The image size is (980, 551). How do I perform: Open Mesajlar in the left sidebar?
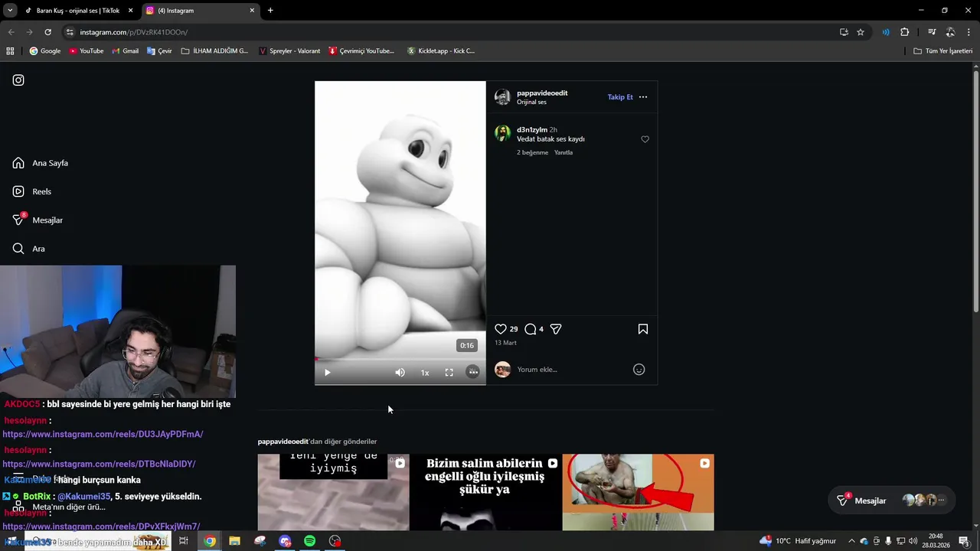click(x=38, y=220)
